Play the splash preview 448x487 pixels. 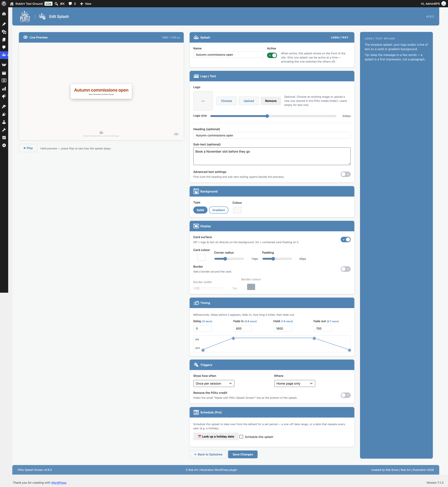[28, 148]
